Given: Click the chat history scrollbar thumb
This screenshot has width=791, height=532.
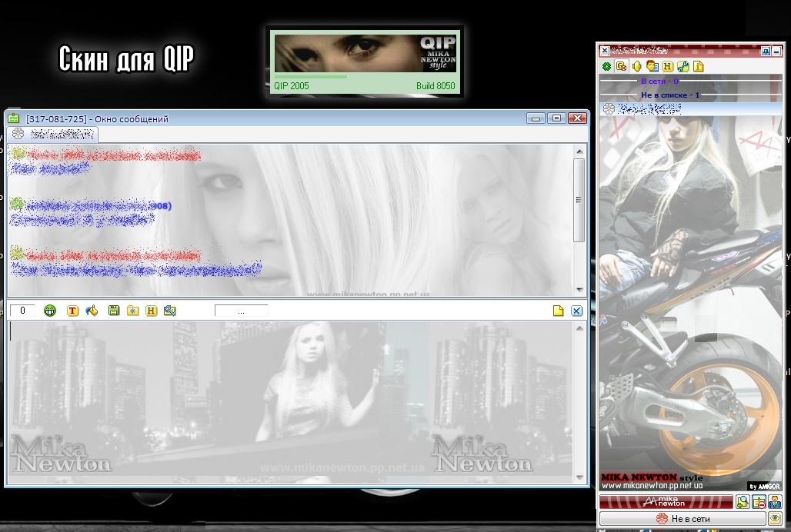Looking at the screenshot, I should pos(579,200).
